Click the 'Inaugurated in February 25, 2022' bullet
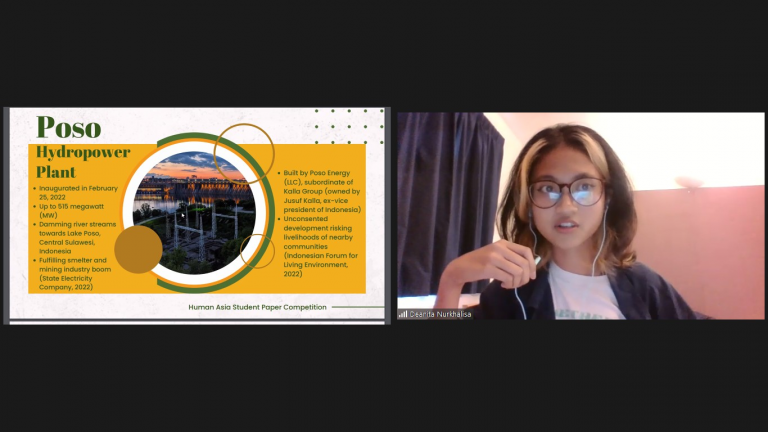Viewport: 768px width, 432px height. click(x=77, y=192)
